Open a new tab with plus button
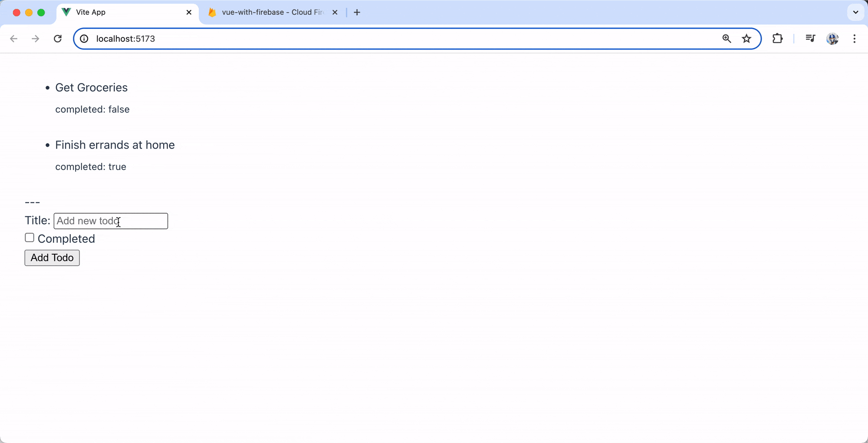This screenshot has height=443, width=868. pos(357,12)
